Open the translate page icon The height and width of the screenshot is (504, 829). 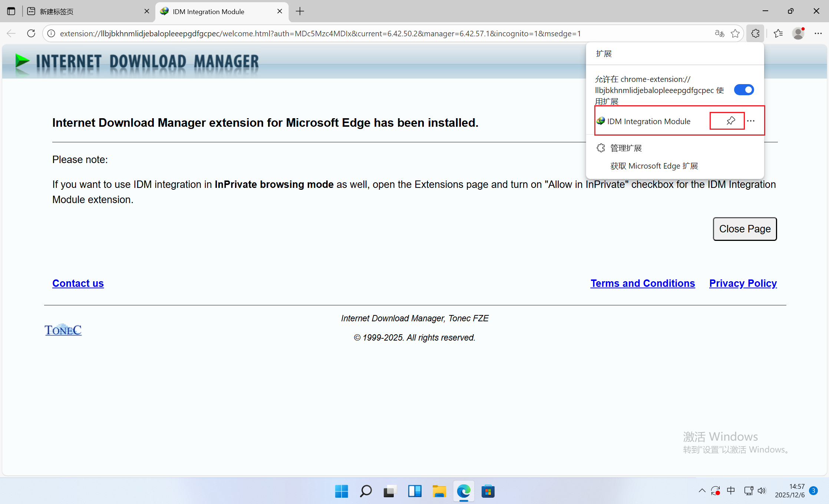719,33
